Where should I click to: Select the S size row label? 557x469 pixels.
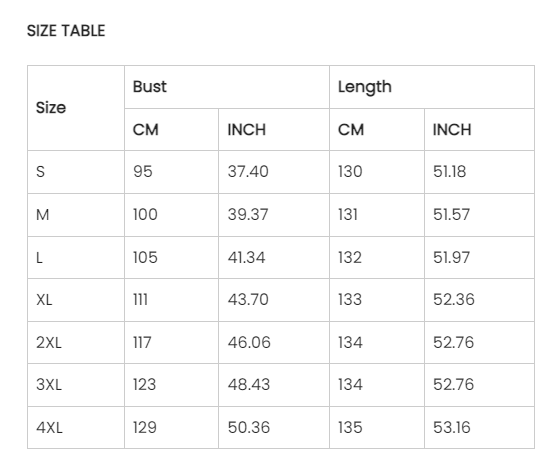76,172
